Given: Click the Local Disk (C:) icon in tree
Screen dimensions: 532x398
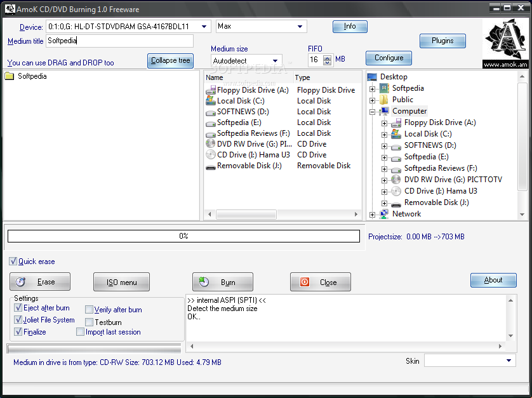Looking at the screenshot, I should pyautogui.click(x=396, y=134).
